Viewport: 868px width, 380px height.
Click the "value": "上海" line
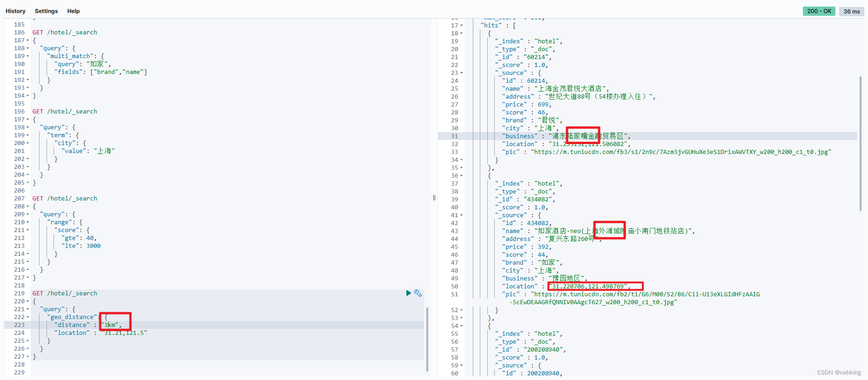(88, 151)
